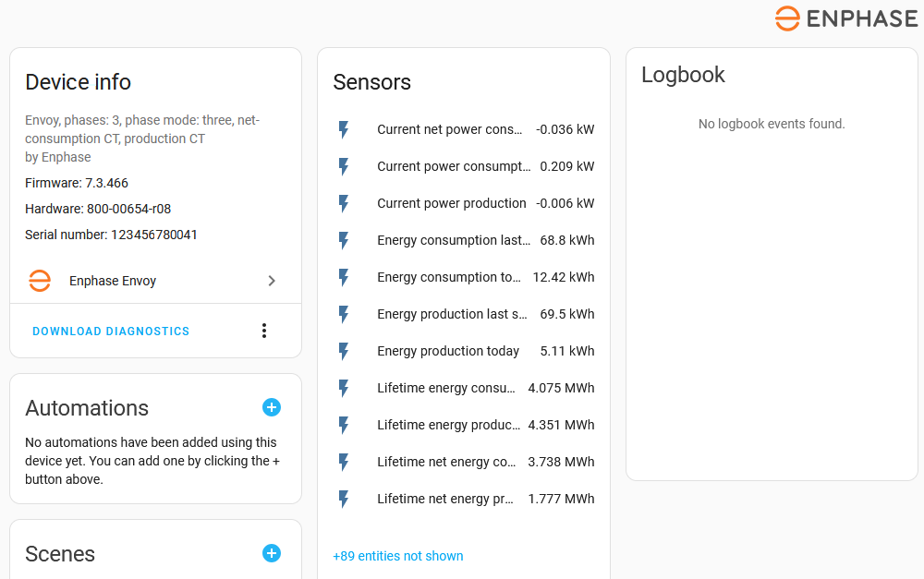Open Energy production last seven days sensor
The image size is (924, 579).
(452, 314)
